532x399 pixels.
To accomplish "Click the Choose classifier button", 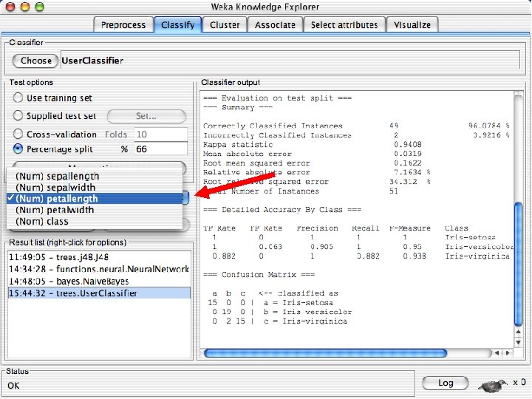I will coord(35,61).
